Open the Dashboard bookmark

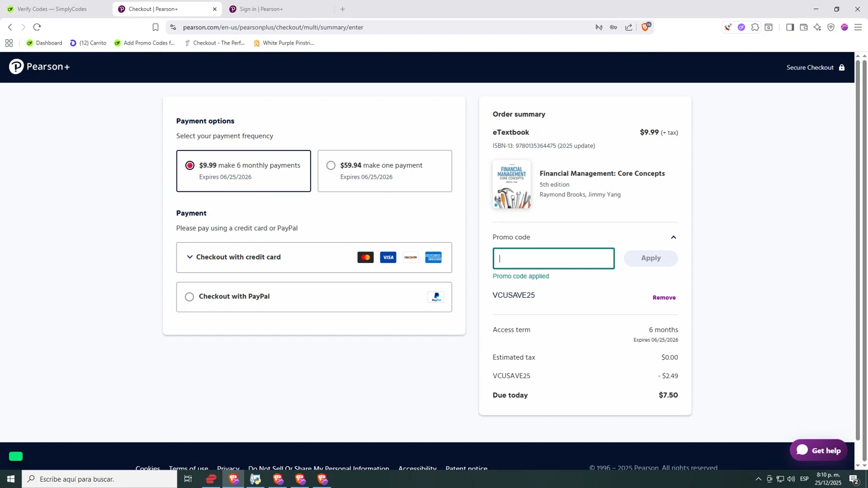point(45,43)
